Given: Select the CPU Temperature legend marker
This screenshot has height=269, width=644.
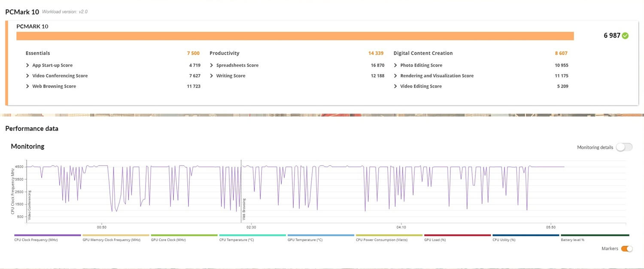Looking at the screenshot, I should 252,236.
